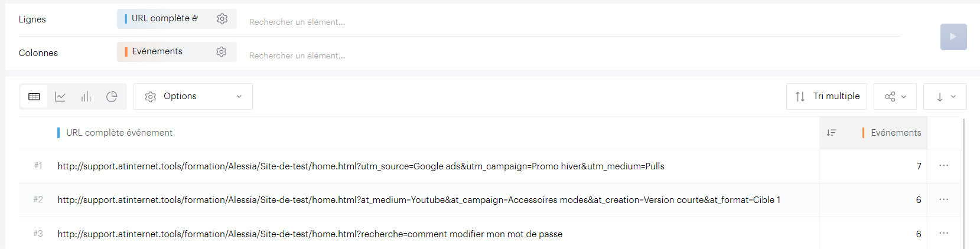
Task: Switch to table view icon
Action: pyautogui.click(x=34, y=97)
